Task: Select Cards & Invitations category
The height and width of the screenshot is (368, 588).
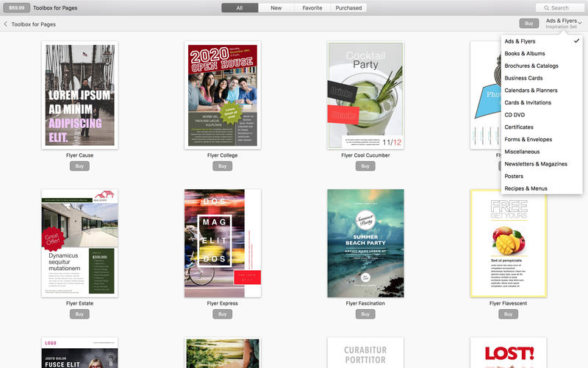Action: click(x=542, y=102)
